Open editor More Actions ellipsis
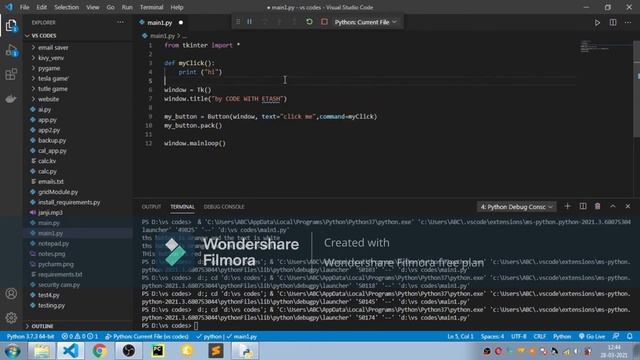640x360 pixels. pyautogui.click(x=628, y=22)
